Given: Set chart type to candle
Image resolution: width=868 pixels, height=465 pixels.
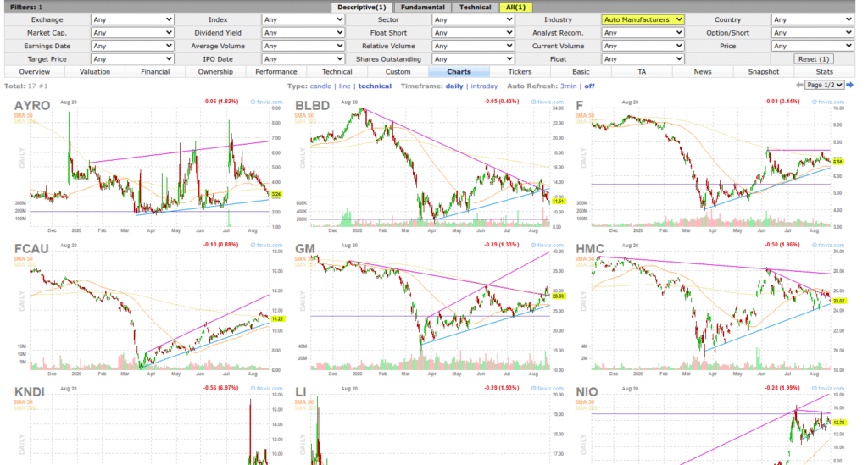Looking at the screenshot, I should (x=320, y=86).
